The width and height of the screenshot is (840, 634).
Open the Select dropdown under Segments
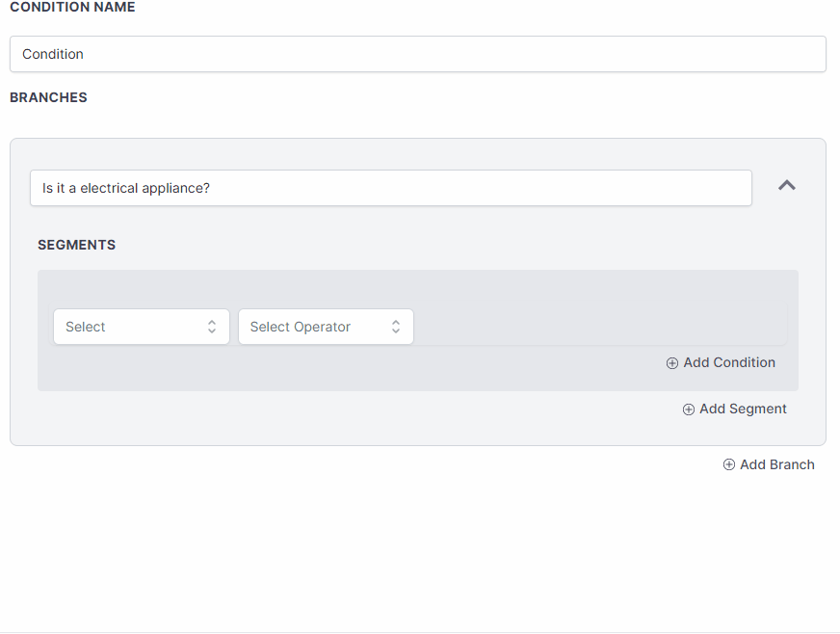141,327
